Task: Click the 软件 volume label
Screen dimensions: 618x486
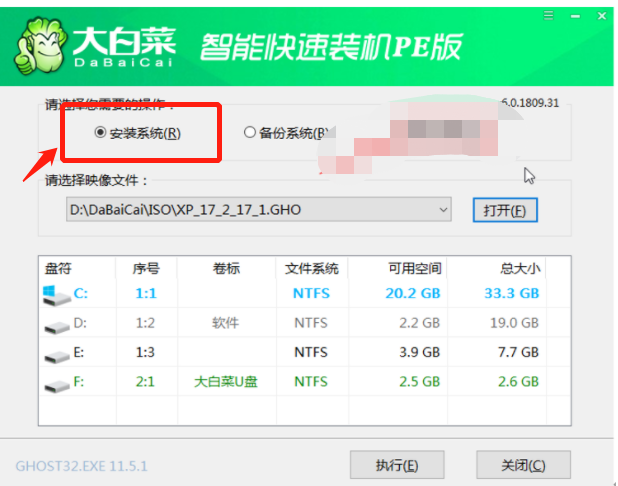Action: tap(225, 323)
